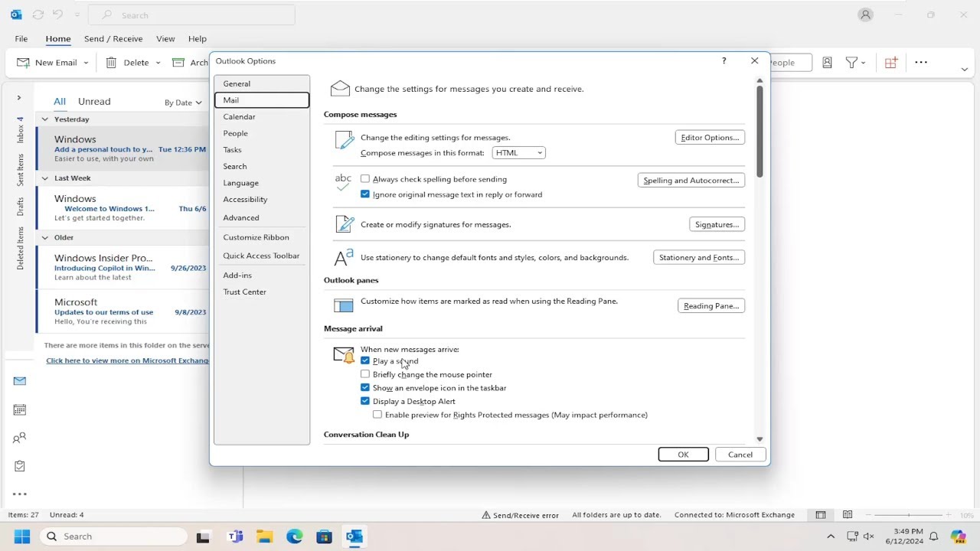
Task: Uncheck Ignore original message text in reply
Action: pyautogui.click(x=365, y=194)
